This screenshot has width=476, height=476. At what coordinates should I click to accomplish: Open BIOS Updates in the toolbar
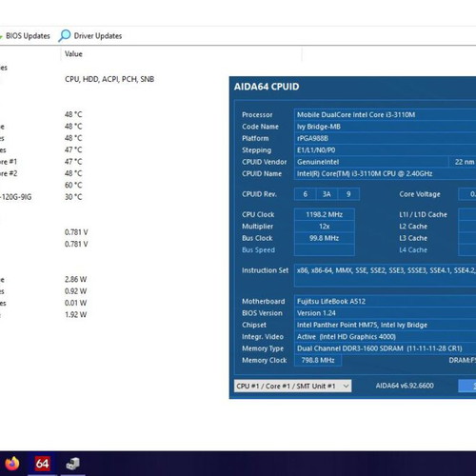point(28,36)
